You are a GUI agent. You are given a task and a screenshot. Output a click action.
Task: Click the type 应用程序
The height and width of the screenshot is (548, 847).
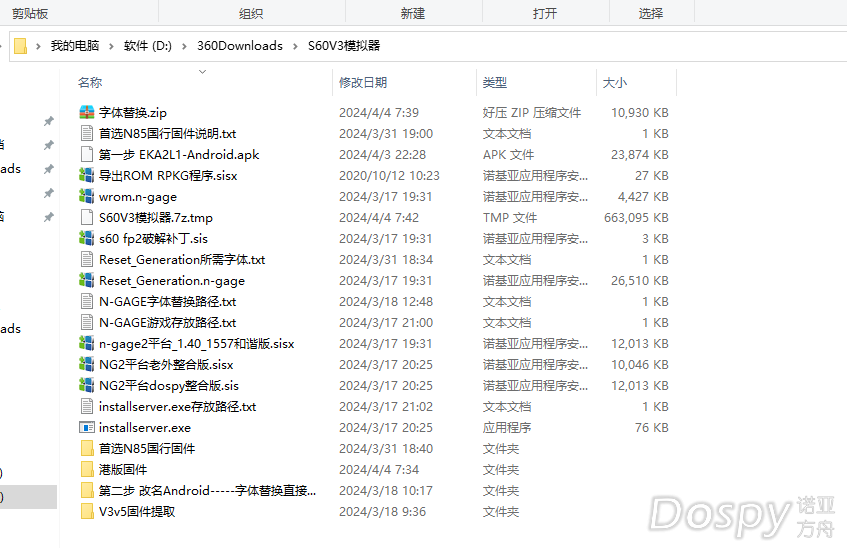tap(507, 427)
